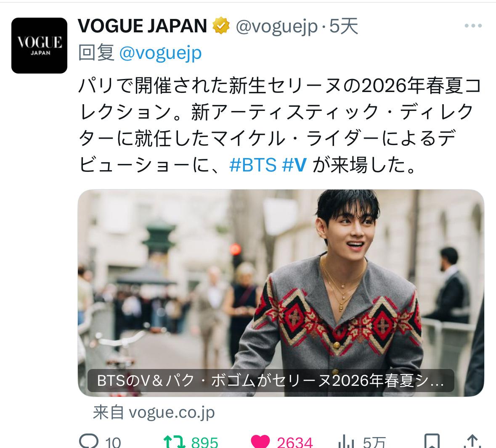Click the gold verified badge
496x448 pixels.
(x=221, y=26)
